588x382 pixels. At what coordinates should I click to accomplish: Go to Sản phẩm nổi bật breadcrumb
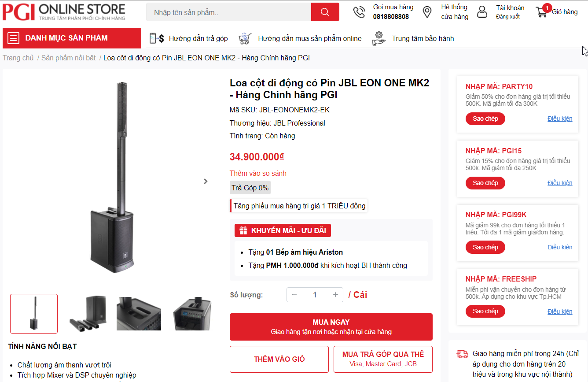[x=69, y=58]
